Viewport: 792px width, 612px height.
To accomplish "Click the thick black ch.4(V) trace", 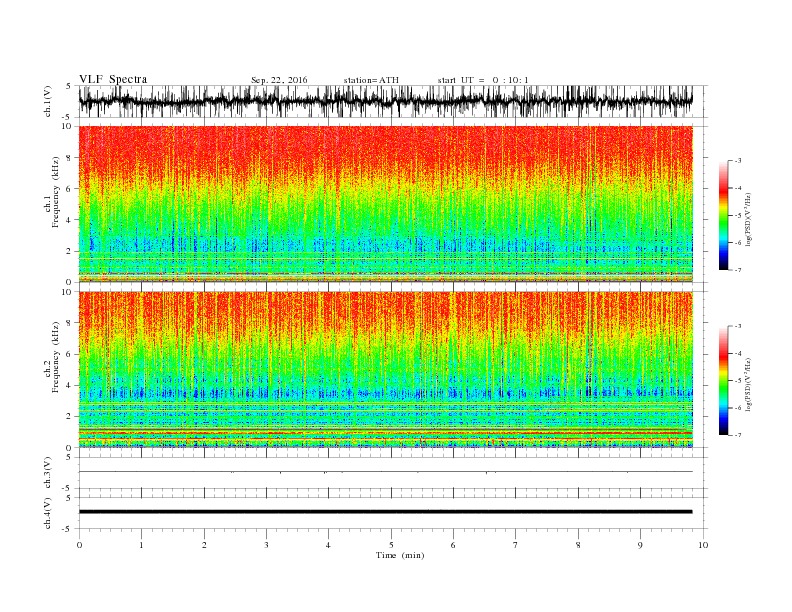I will [x=385, y=512].
